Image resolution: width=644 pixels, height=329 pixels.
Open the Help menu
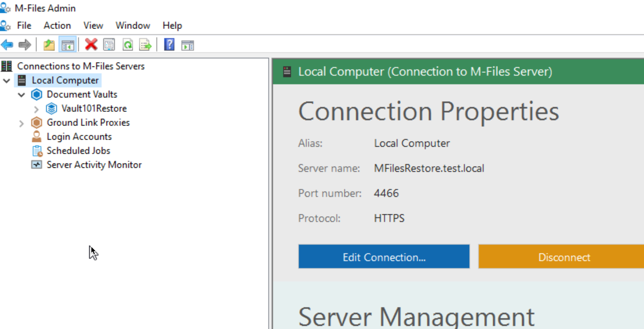pos(172,25)
